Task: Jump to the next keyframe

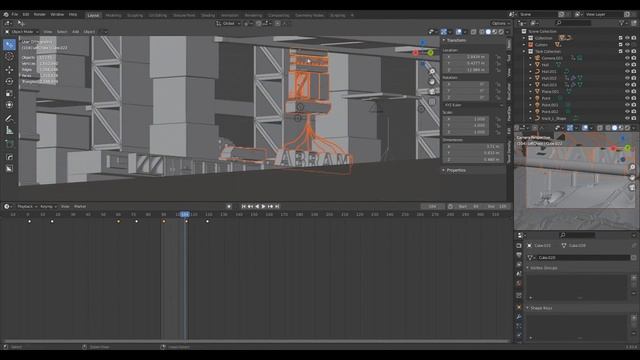Action: click(x=270, y=207)
